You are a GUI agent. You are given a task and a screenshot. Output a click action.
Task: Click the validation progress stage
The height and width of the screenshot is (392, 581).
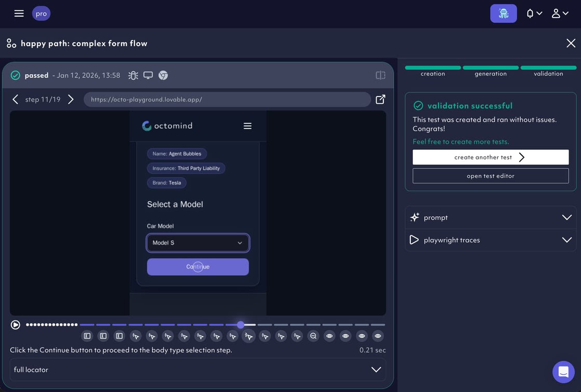[x=548, y=71]
